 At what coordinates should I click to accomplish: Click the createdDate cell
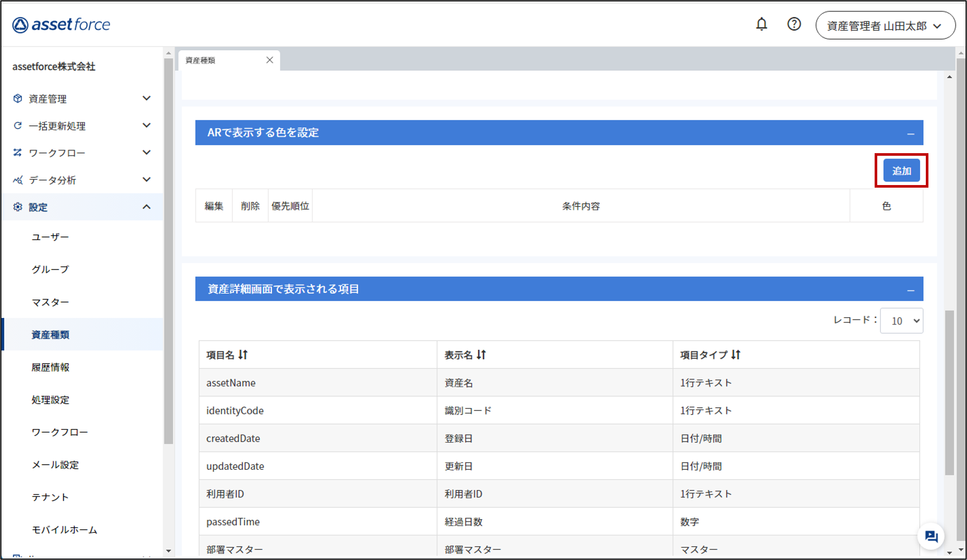(x=318, y=438)
